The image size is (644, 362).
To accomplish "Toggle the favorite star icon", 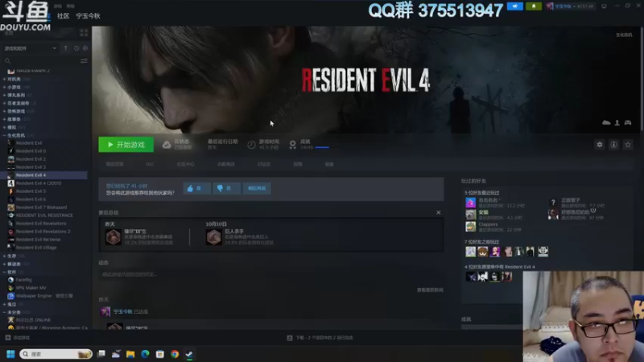I will [x=628, y=145].
